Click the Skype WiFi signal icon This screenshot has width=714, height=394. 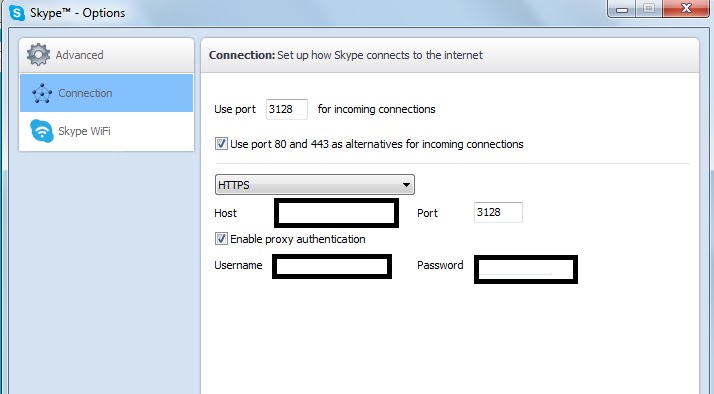tap(41, 131)
